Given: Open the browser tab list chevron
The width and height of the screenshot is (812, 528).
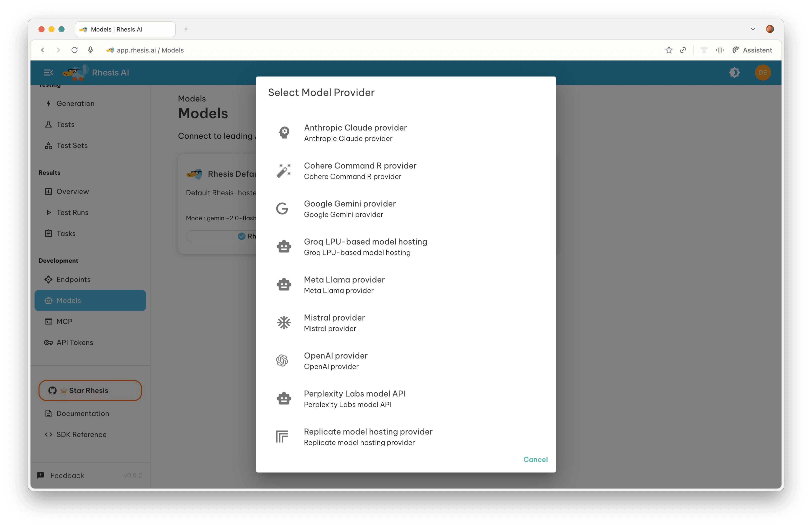Looking at the screenshot, I should [x=753, y=29].
